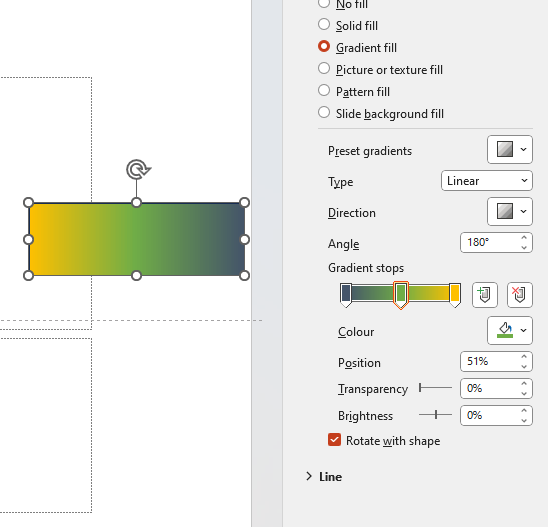The height and width of the screenshot is (527, 548).
Task: Open the Type Linear dropdown
Action: click(x=487, y=181)
